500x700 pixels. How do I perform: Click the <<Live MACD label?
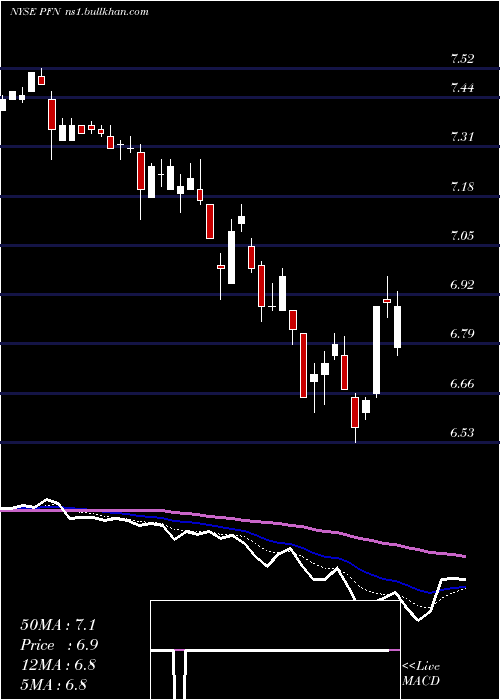[x=421, y=673]
